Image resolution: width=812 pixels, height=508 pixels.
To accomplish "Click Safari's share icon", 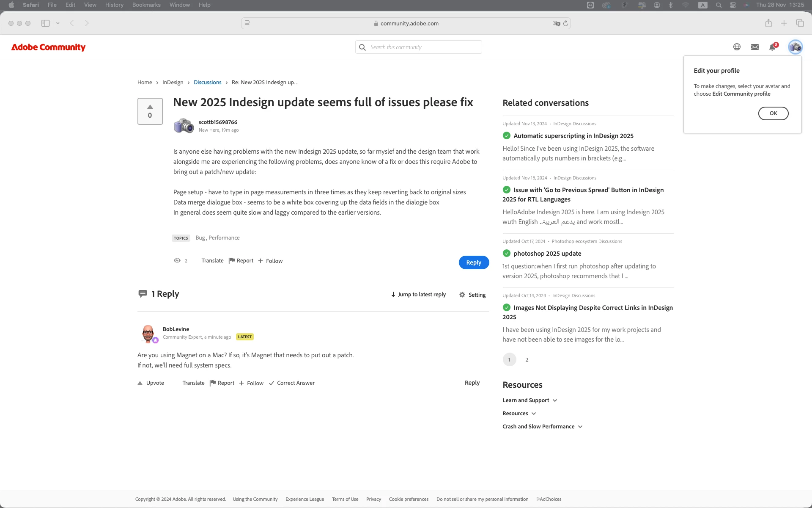I will 768,23.
